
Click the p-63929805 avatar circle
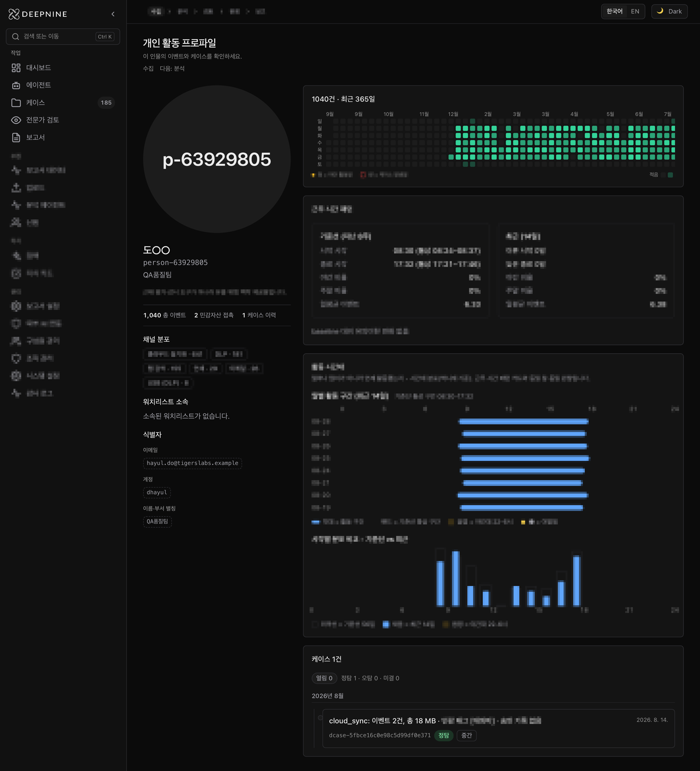tap(217, 159)
